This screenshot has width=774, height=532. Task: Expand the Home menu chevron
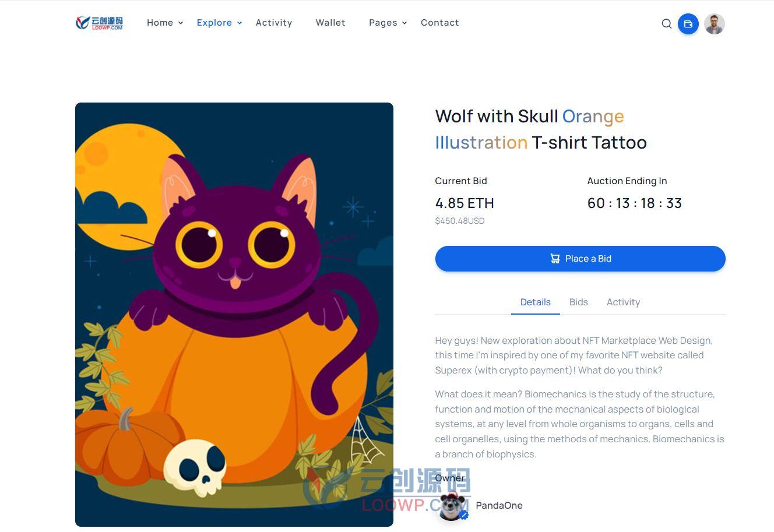(x=181, y=23)
